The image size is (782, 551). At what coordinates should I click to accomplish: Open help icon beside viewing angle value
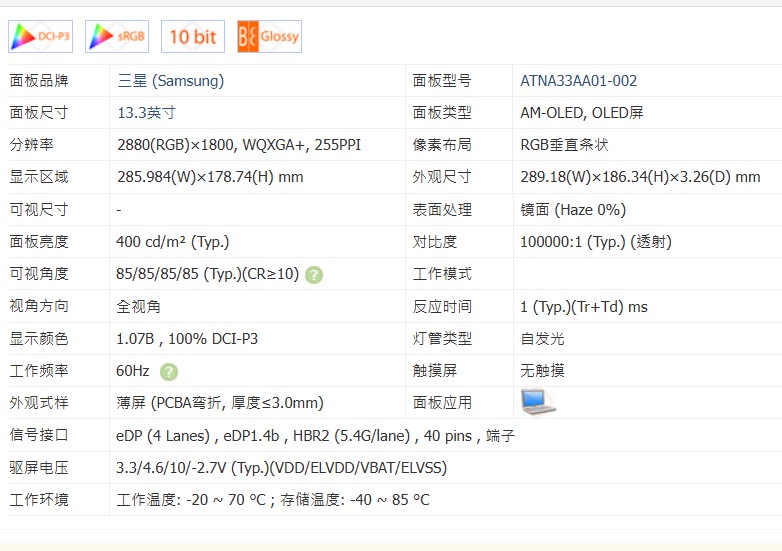[314, 275]
